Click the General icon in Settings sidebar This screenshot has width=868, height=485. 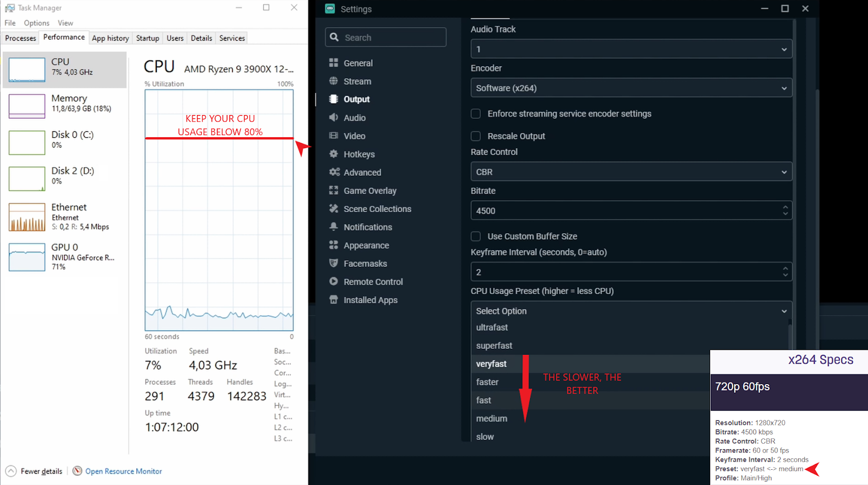coord(334,63)
